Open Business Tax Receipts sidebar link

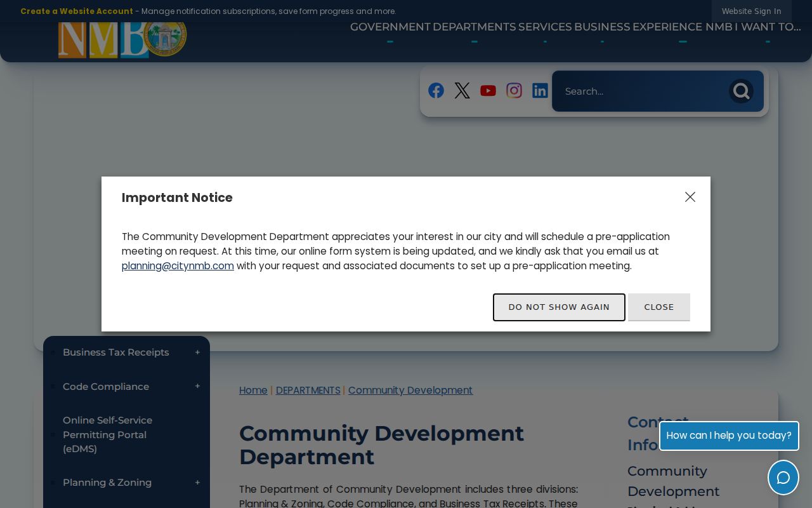(116, 352)
